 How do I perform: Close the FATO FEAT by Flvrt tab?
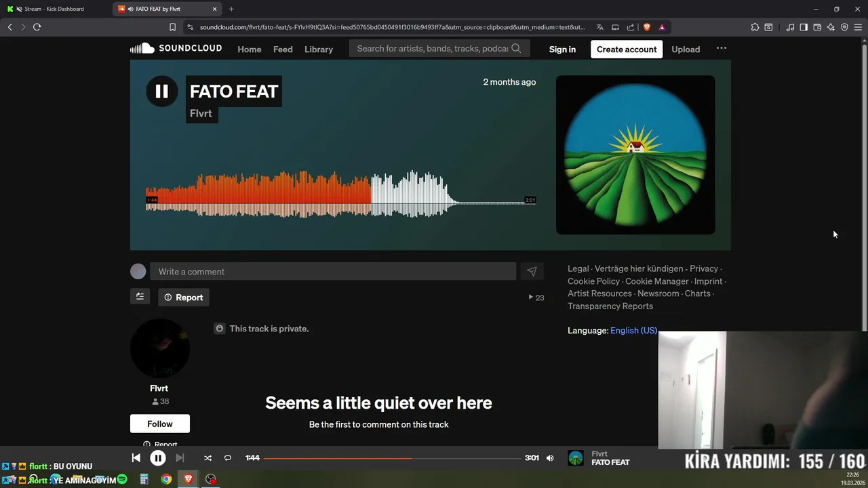[x=215, y=9]
